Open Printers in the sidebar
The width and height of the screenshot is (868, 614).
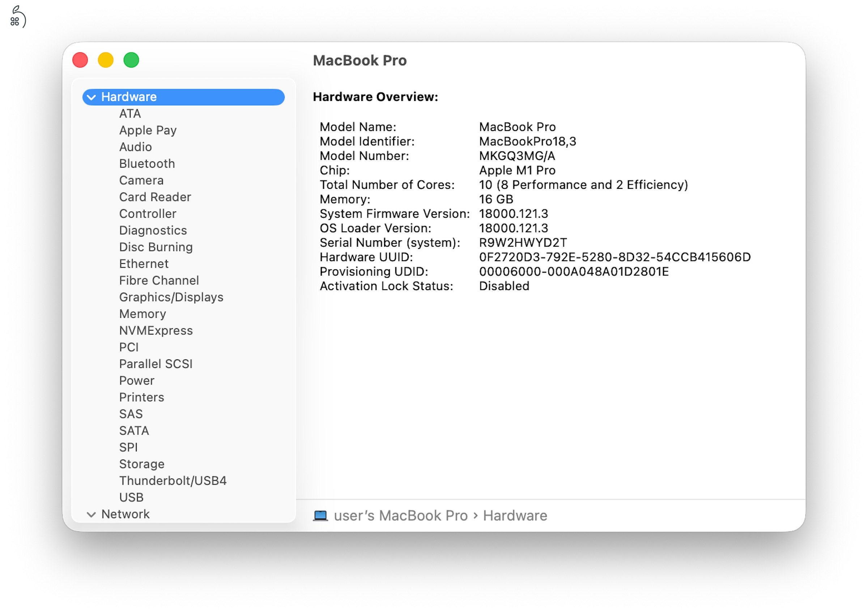point(142,397)
